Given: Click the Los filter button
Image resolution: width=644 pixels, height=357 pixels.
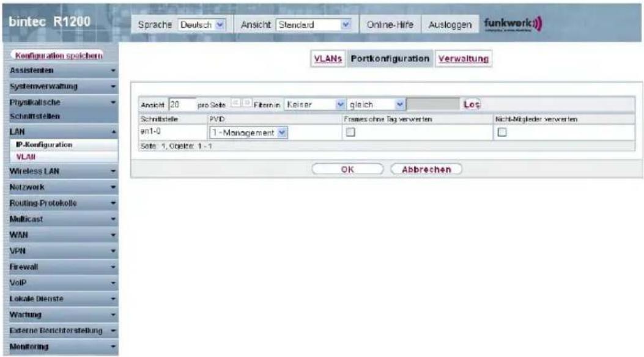Looking at the screenshot, I should (472, 105).
